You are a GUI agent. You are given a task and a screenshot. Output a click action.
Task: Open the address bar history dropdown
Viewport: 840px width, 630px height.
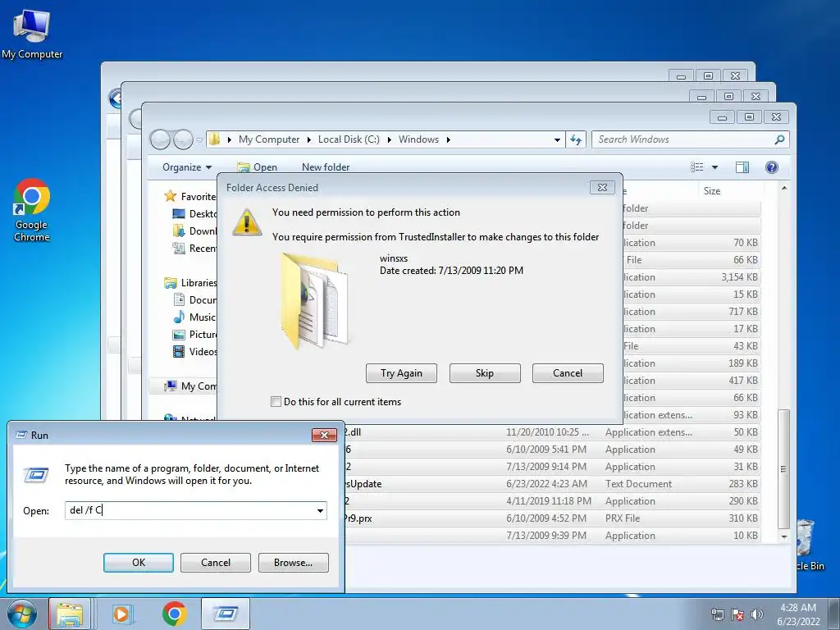point(557,139)
